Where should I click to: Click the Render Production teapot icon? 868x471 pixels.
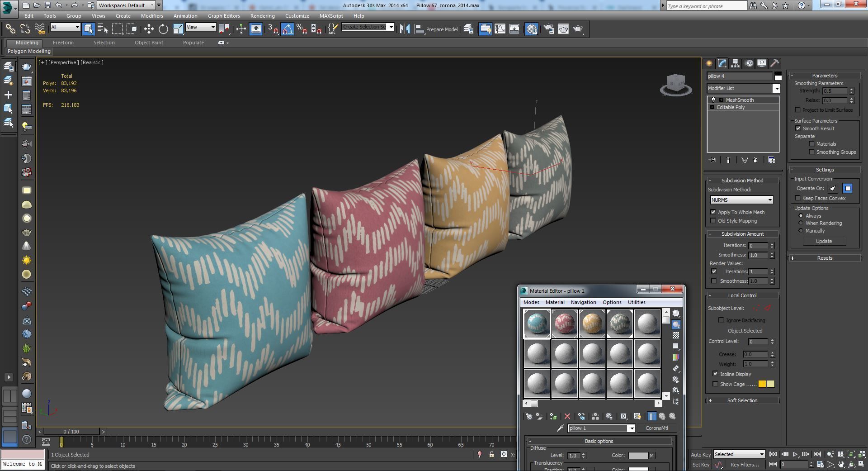(x=578, y=29)
